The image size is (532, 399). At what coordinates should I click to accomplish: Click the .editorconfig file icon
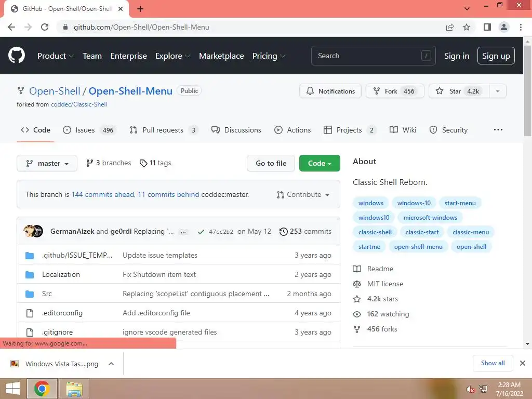point(30,313)
